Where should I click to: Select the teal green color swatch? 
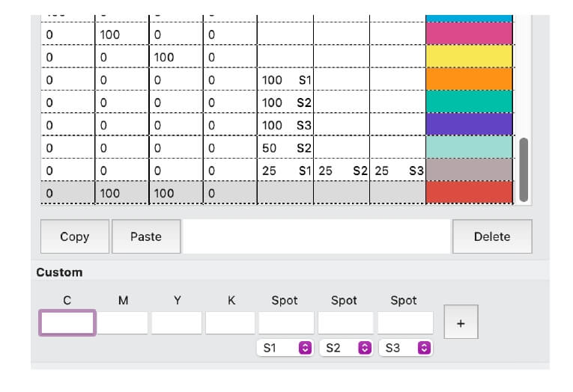[468, 102]
